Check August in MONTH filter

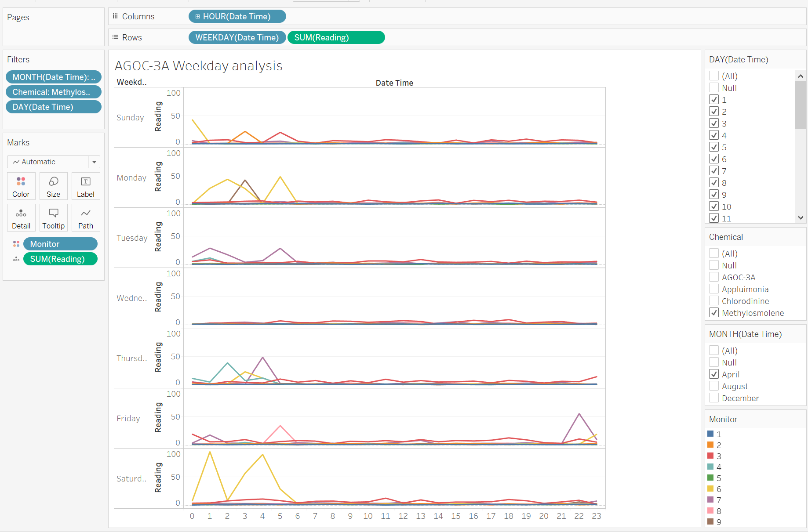(714, 386)
